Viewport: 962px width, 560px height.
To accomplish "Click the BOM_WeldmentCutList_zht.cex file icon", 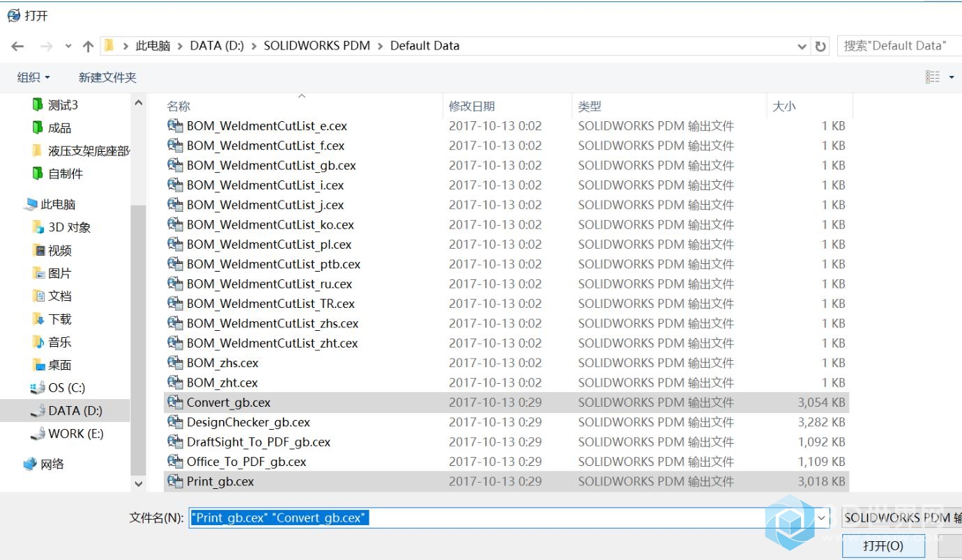I will pos(175,343).
